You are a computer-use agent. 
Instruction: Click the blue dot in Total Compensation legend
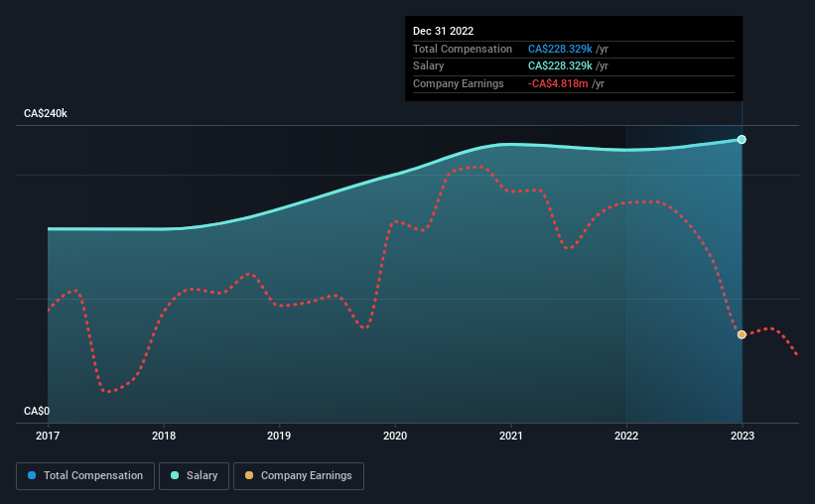32,475
